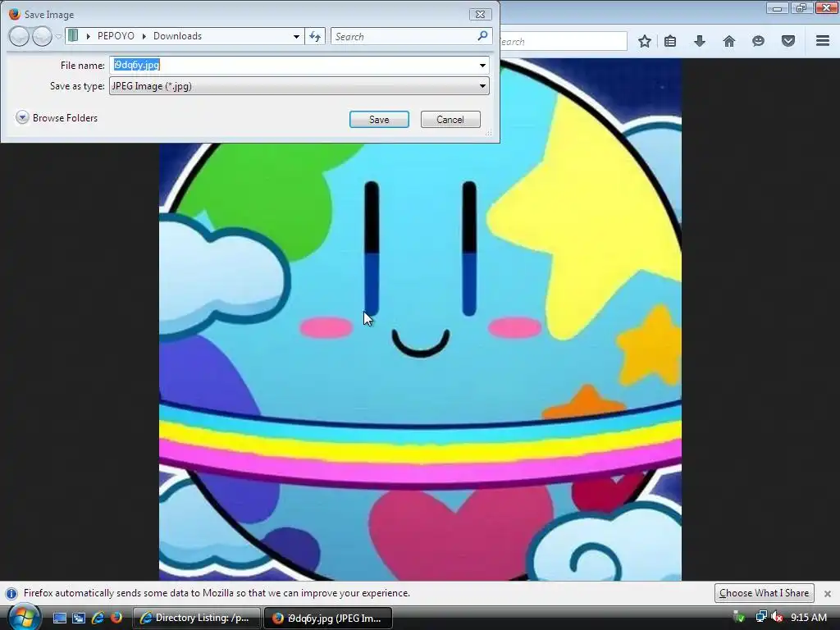Image resolution: width=840 pixels, height=630 pixels.
Task: Click Firefox home icon
Action: click(x=729, y=41)
